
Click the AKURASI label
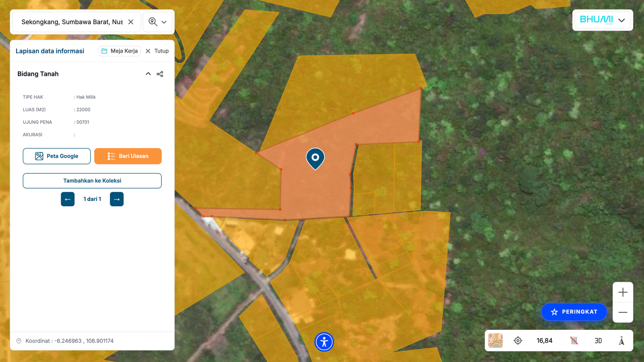pyautogui.click(x=33, y=135)
